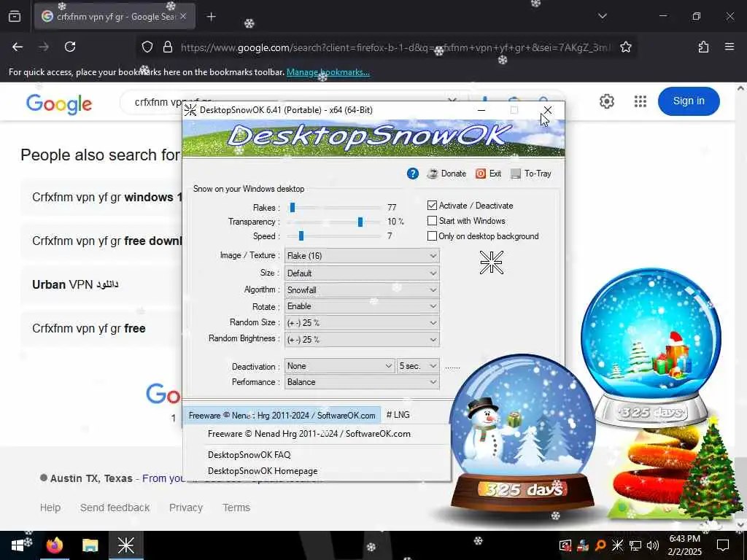The width and height of the screenshot is (747, 560).
Task: Open the Terms footer link
Action: (x=236, y=507)
